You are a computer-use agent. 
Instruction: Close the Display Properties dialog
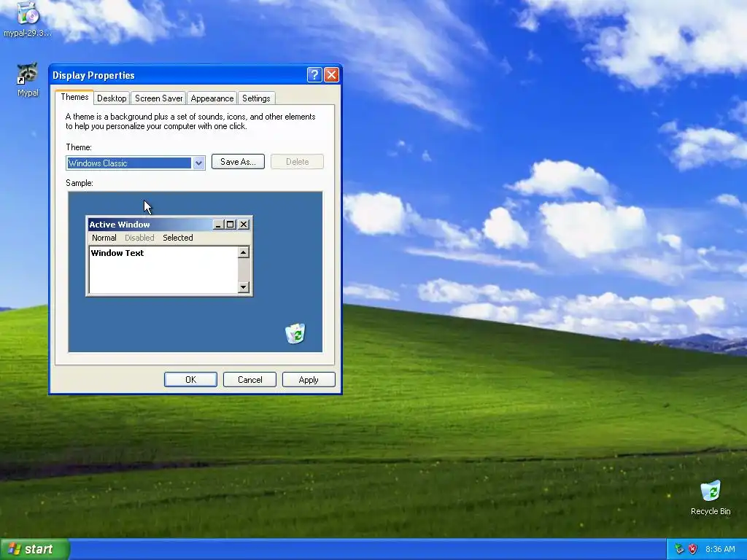click(332, 75)
